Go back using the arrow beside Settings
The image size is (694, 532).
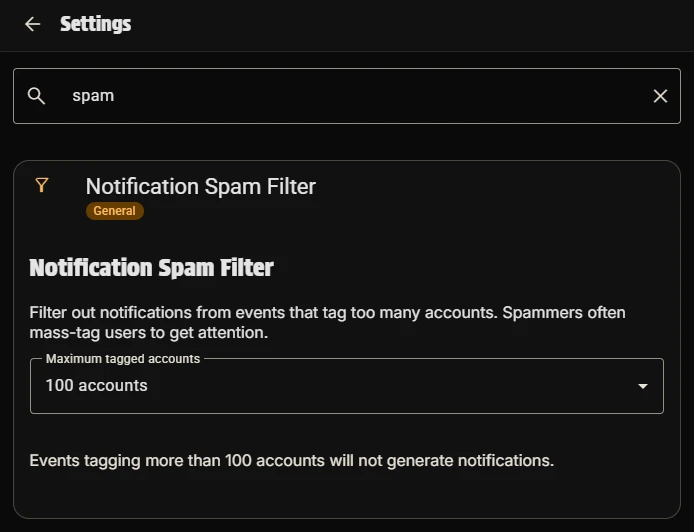(33, 24)
